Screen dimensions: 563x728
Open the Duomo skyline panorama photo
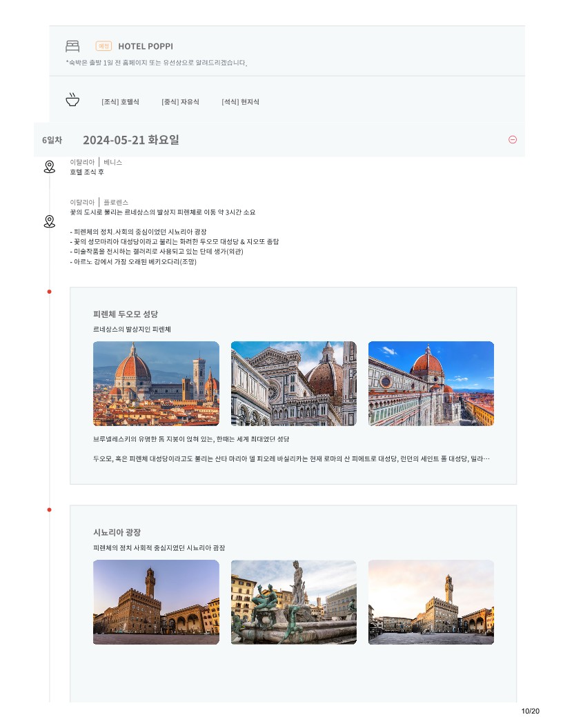(156, 383)
